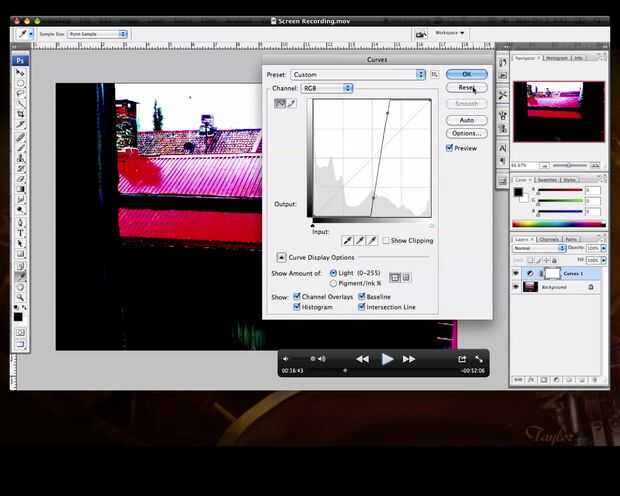Choose pencil draw-curve mode icon
The image size is (620, 496).
291,104
